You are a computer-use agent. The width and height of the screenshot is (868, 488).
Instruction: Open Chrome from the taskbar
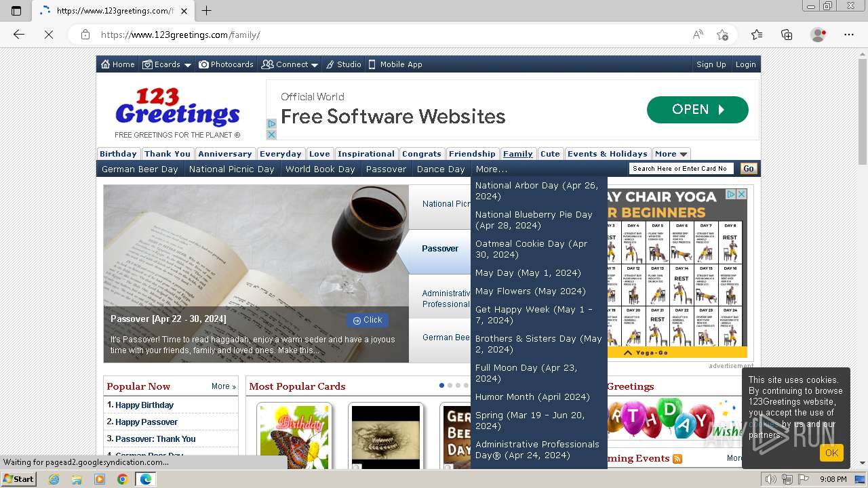pyautogui.click(x=122, y=479)
